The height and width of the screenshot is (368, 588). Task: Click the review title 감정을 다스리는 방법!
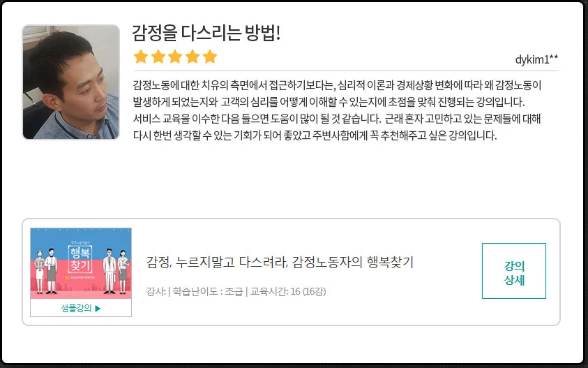[x=206, y=33]
